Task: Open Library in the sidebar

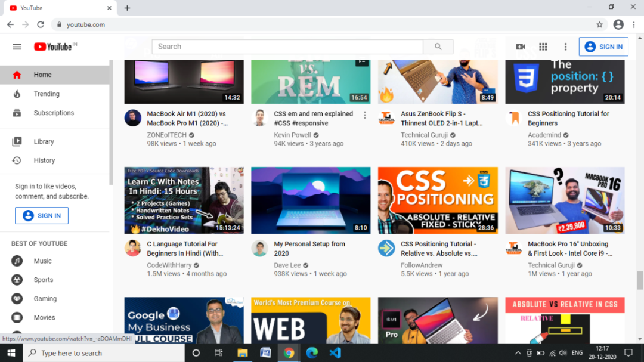Action: (x=55, y=141)
